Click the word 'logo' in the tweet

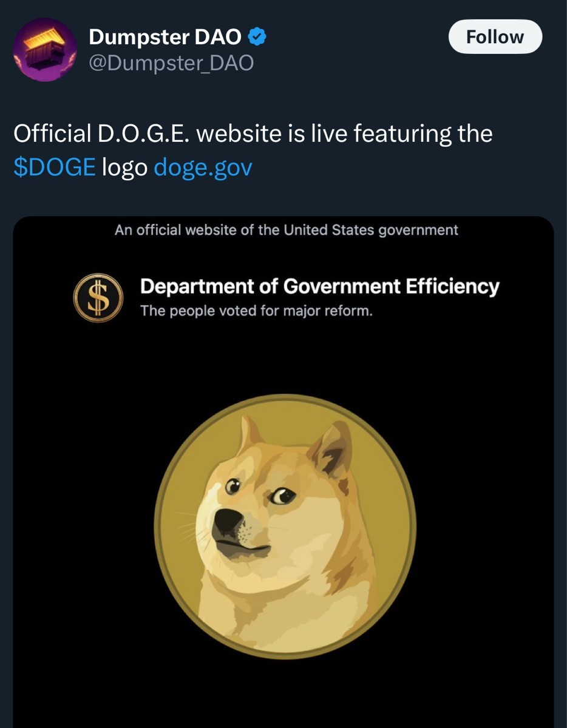point(125,169)
